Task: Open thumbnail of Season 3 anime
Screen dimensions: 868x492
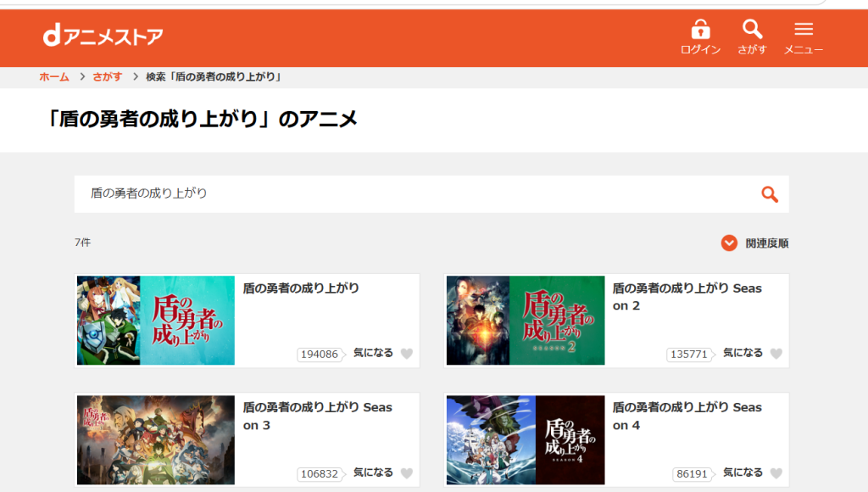Action: coord(156,440)
